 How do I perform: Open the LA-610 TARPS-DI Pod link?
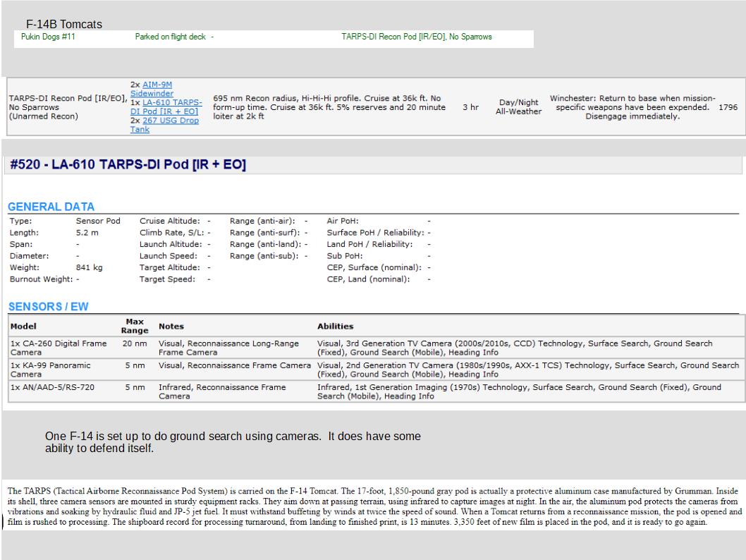(166, 107)
